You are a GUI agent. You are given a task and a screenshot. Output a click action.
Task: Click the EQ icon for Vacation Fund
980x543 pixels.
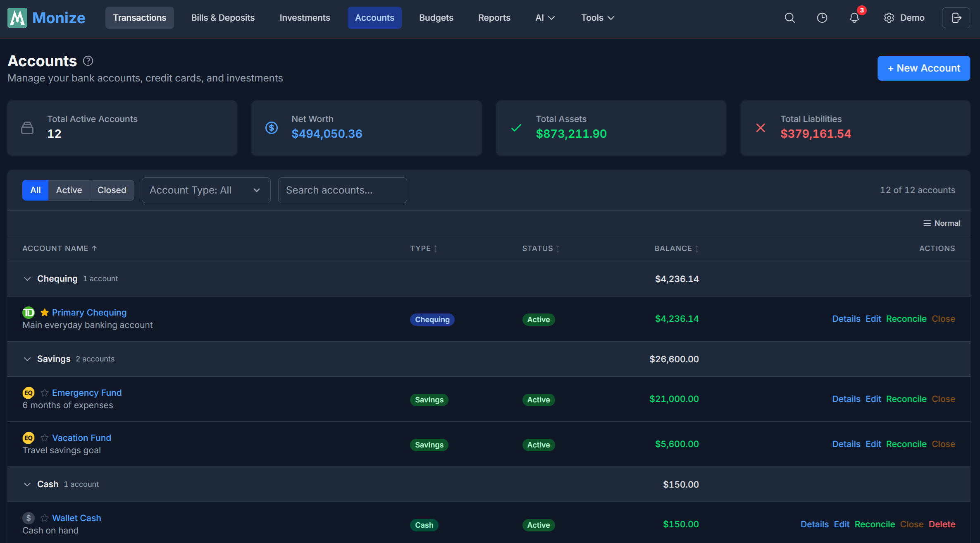point(29,438)
